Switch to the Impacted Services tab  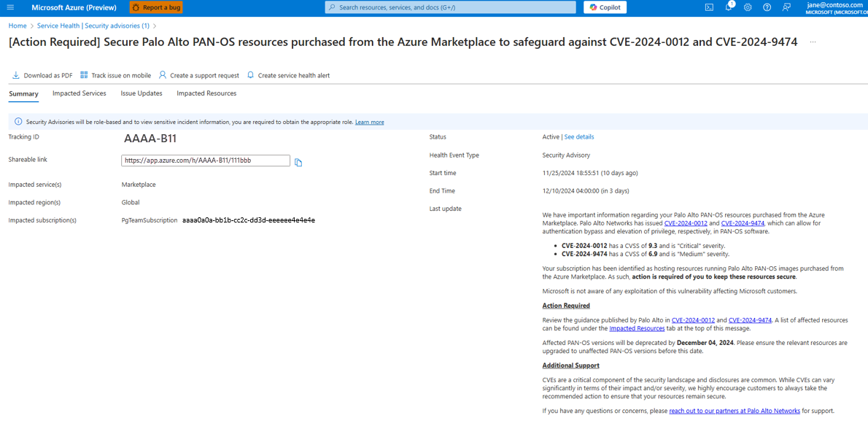click(x=80, y=93)
